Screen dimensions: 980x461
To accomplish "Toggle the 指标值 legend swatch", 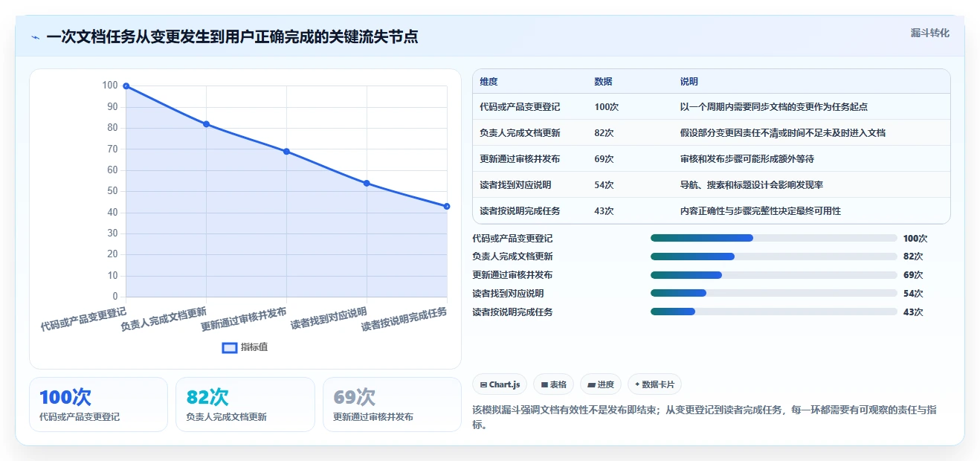I will [230, 347].
